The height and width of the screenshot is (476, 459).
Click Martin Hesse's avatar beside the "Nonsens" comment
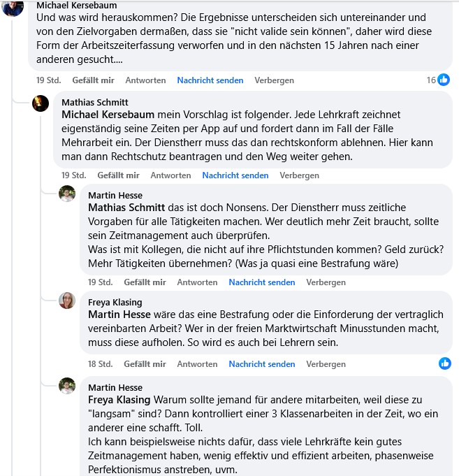point(67,194)
